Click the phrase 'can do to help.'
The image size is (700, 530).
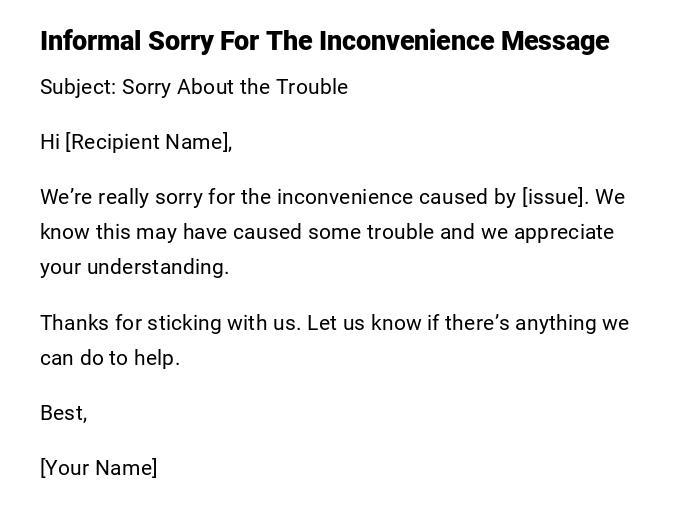[x=110, y=358]
